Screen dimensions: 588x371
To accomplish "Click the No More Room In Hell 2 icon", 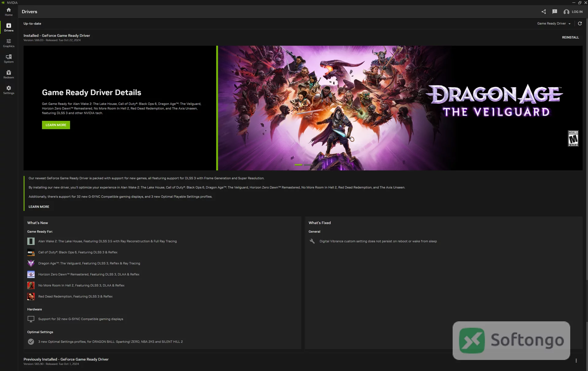I will [31, 285].
